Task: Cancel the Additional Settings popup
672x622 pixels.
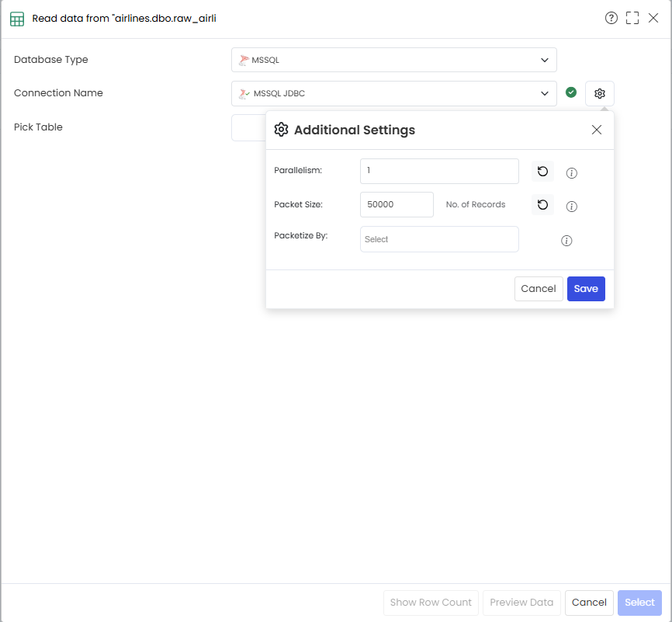Action: [539, 289]
